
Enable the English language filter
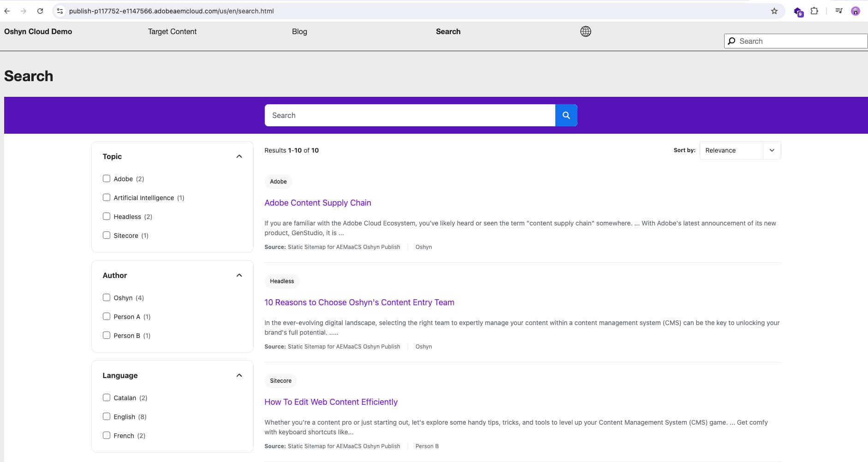pyautogui.click(x=107, y=416)
